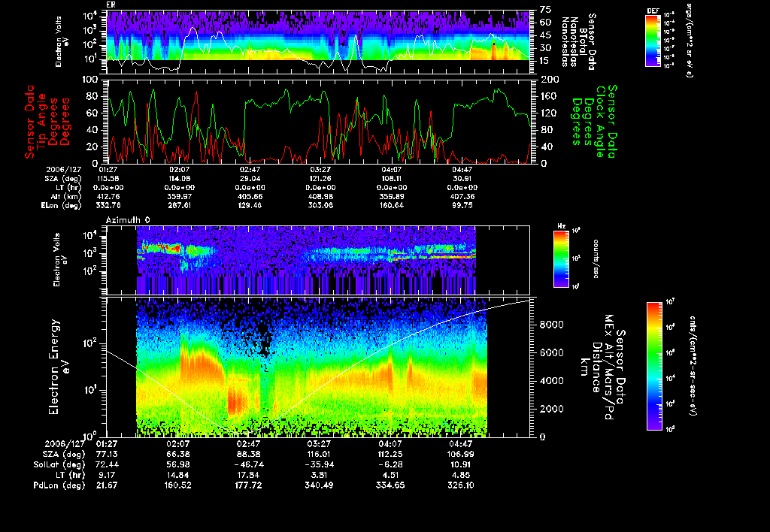The height and width of the screenshot is (532, 770).
Task: Click the 02:47 tick on bottom time axis
Action: tap(248, 443)
